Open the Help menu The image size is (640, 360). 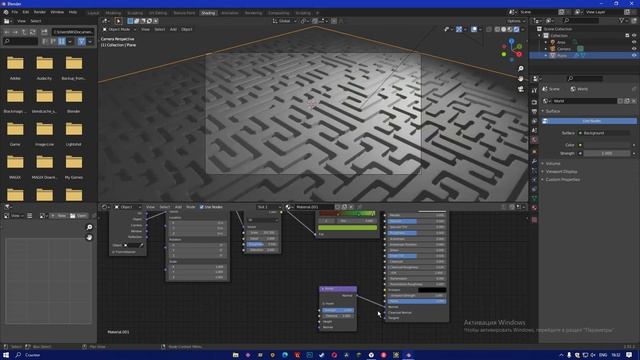[73, 12]
